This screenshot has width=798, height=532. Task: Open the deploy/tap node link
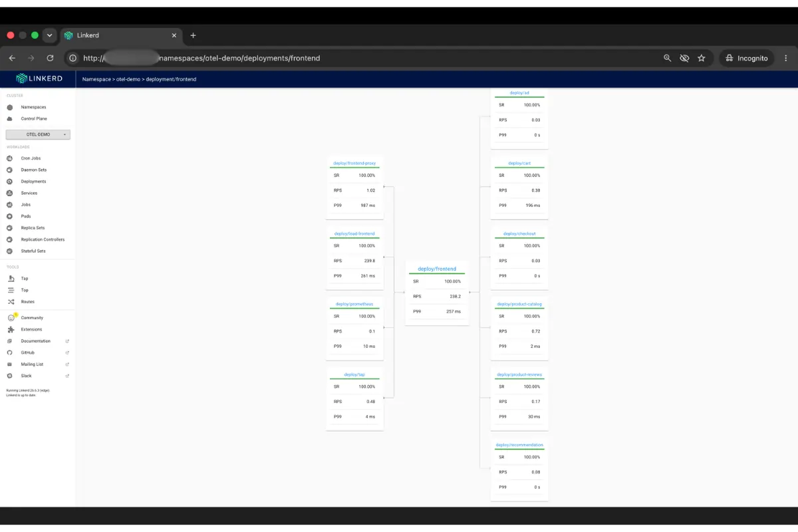[354, 374]
